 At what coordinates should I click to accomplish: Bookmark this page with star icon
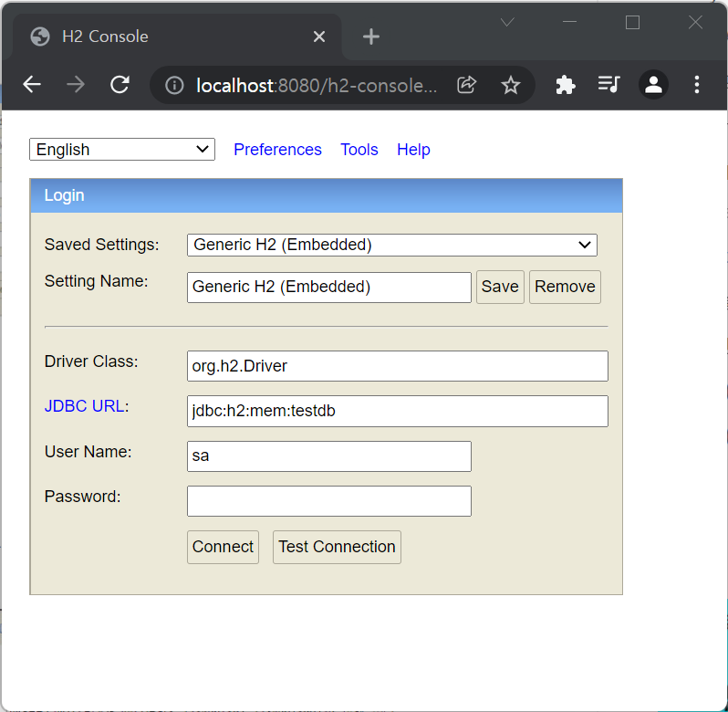(x=511, y=85)
